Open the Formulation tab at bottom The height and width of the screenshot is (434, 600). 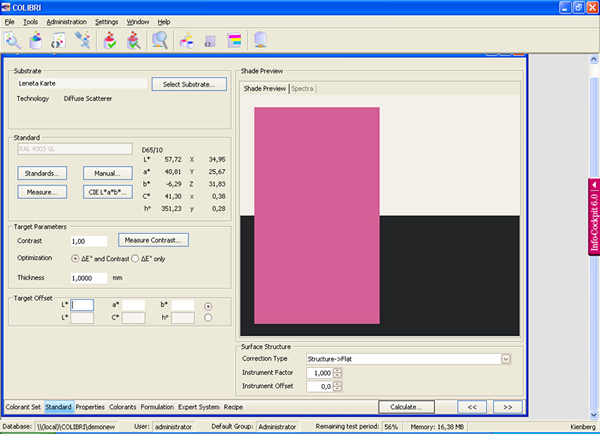coord(157,407)
